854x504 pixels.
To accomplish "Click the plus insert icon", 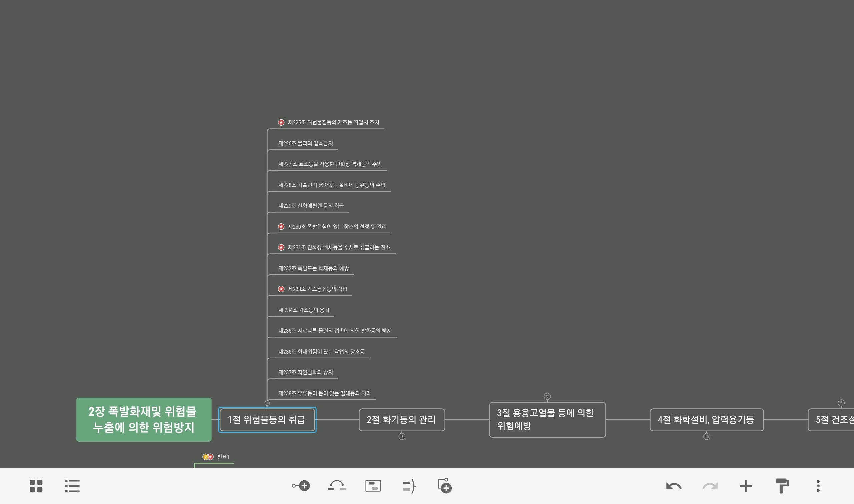I will point(746,486).
